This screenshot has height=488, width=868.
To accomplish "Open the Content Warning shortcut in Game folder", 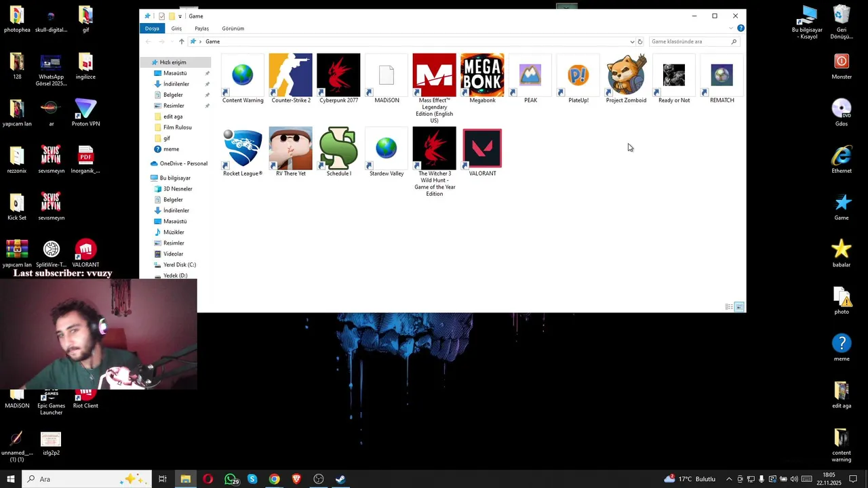I will (x=243, y=79).
